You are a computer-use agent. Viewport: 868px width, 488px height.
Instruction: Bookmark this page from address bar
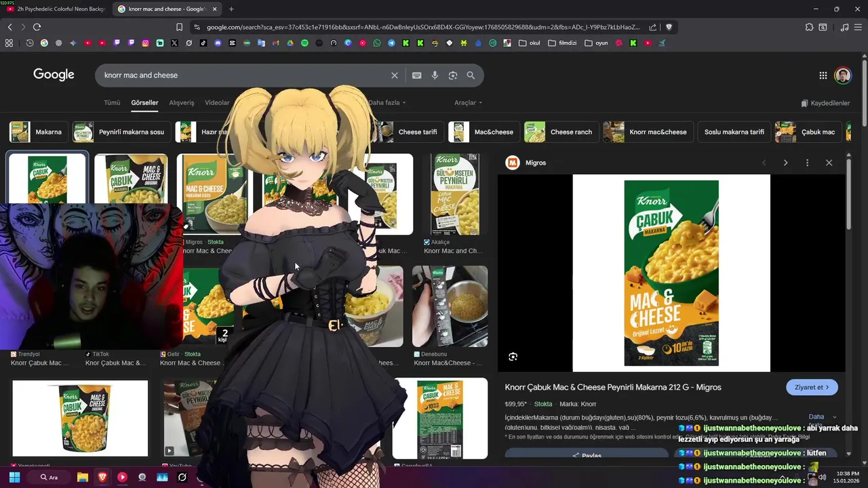tap(179, 27)
